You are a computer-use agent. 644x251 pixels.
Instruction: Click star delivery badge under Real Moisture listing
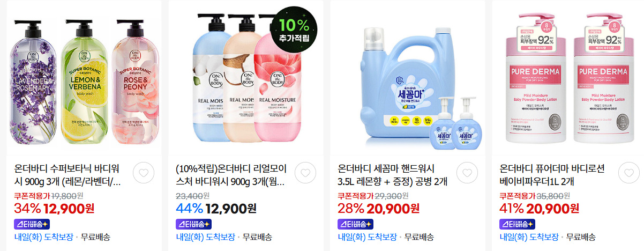coord(193,224)
